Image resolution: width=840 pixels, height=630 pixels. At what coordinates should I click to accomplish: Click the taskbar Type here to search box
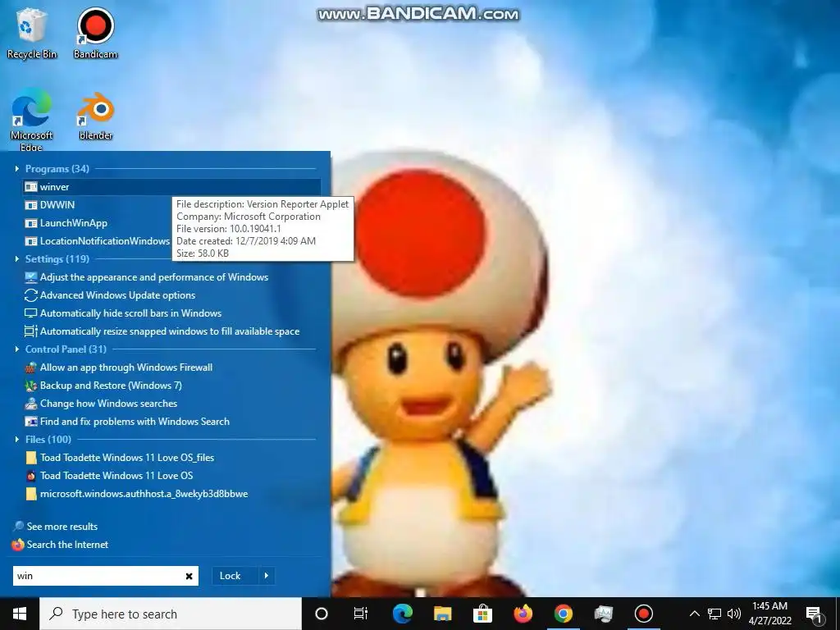pos(171,614)
